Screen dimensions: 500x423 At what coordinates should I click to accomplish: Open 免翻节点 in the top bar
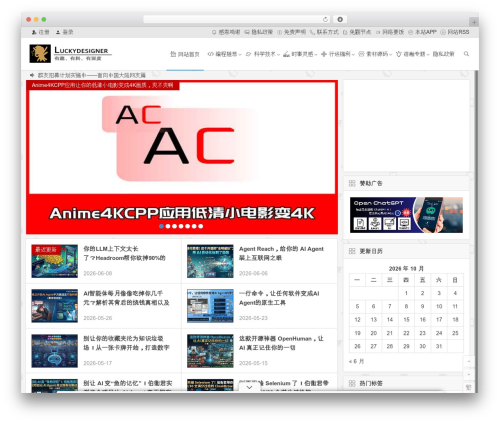[x=357, y=32]
